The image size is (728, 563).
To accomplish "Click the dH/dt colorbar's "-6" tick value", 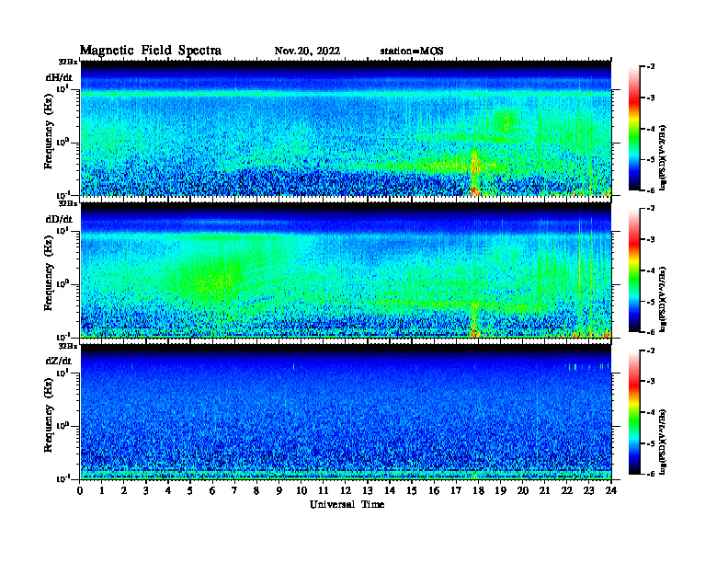I will click(651, 190).
